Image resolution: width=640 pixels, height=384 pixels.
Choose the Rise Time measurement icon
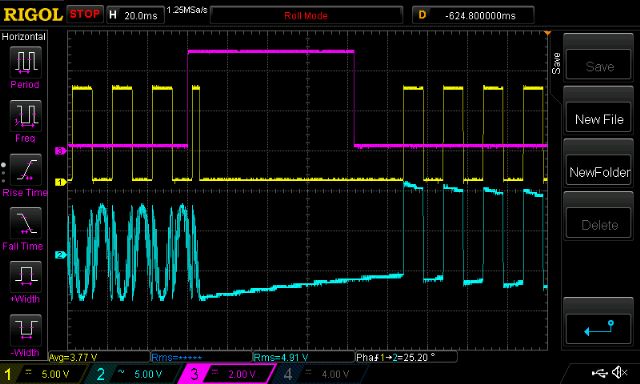25,169
